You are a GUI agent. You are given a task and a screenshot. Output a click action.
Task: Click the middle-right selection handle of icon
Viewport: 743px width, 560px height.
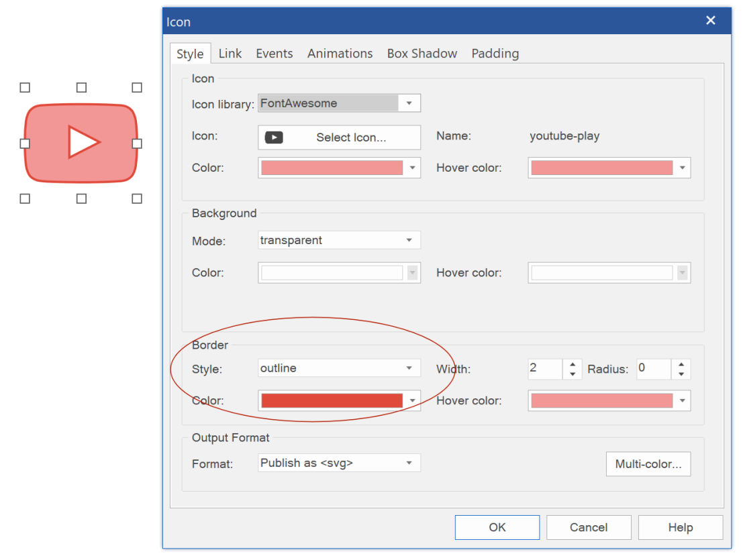coord(137,144)
